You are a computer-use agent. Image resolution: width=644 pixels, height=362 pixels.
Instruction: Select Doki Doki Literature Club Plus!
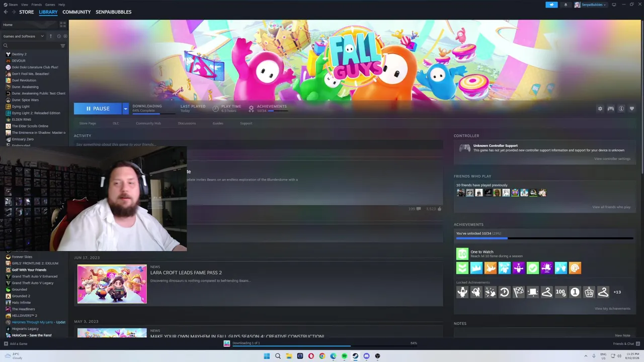[35, 67]
